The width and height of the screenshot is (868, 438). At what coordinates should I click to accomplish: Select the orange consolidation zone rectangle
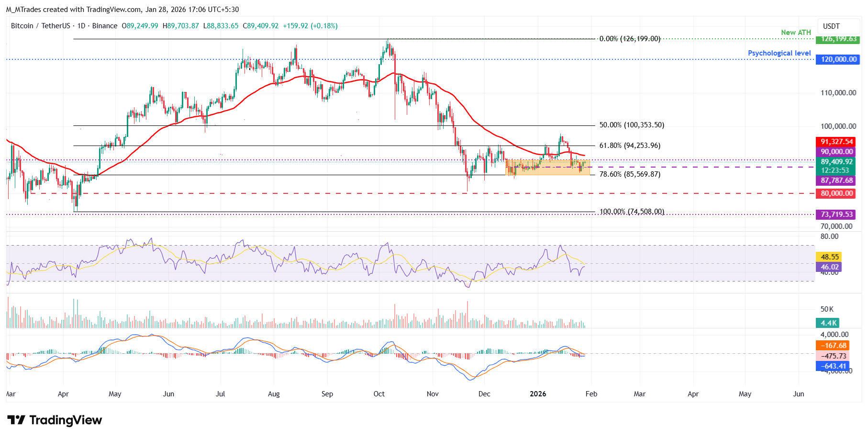(547, 171)
